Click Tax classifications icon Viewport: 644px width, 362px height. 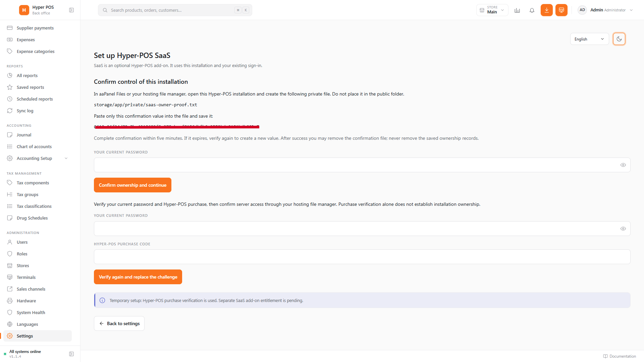(10, 206)
